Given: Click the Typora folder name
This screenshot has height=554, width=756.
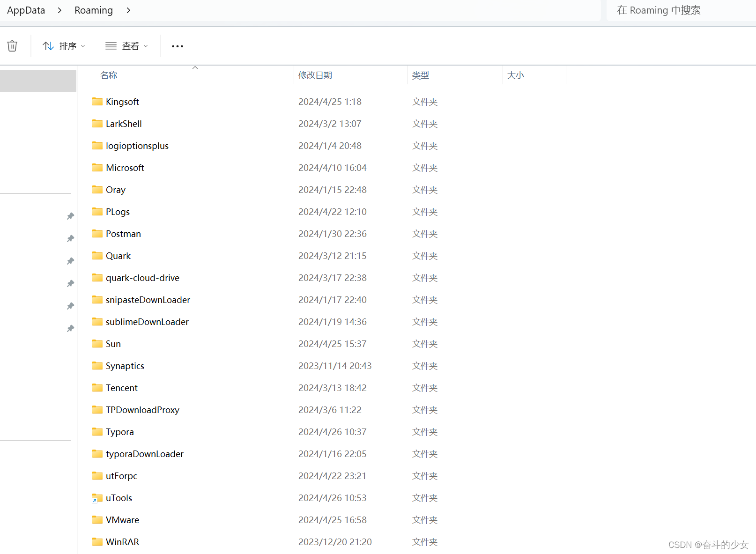Looking at the screenshot, I should [x=119, y=432].
